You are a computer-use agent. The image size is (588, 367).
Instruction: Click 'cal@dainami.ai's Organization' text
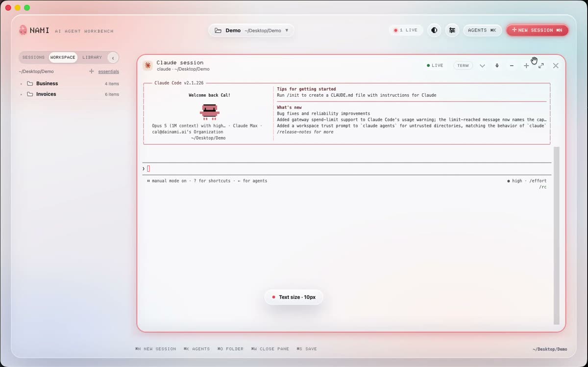click(188, 132)
